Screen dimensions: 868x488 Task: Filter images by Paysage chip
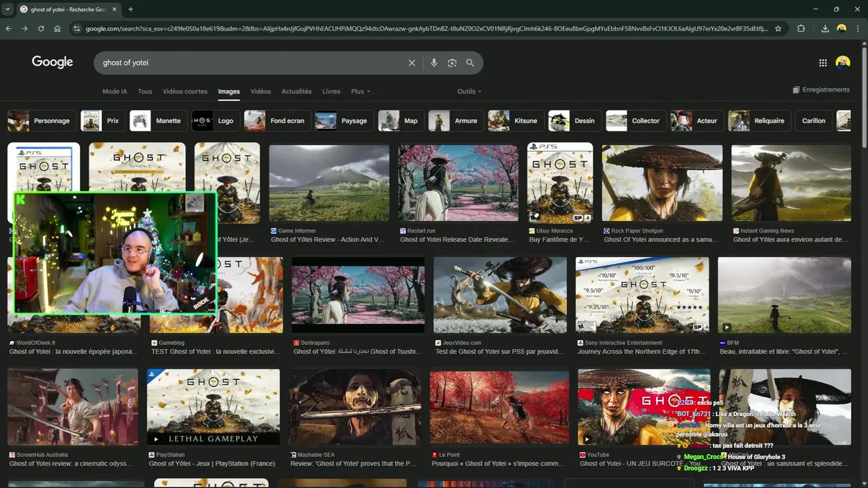344,121
